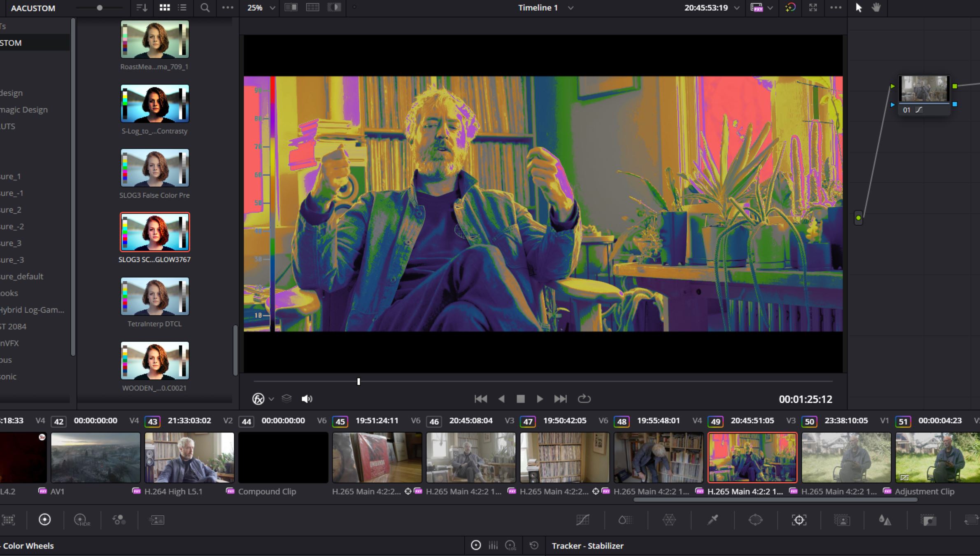980x556 pixels.
Task: Switch LUT browser to thumbnail grid view
Action: (165, 8)
